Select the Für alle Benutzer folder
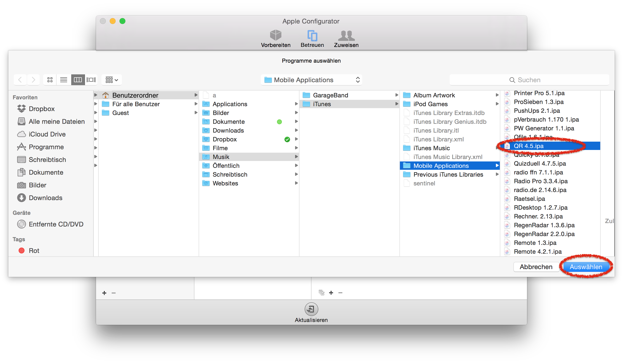This screenshot has height=364, width=623. 149,104
